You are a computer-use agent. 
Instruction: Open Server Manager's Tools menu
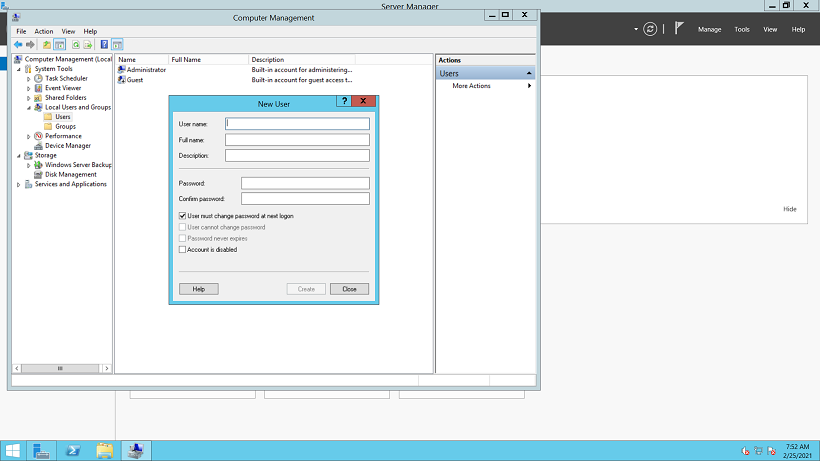(742, 30)
